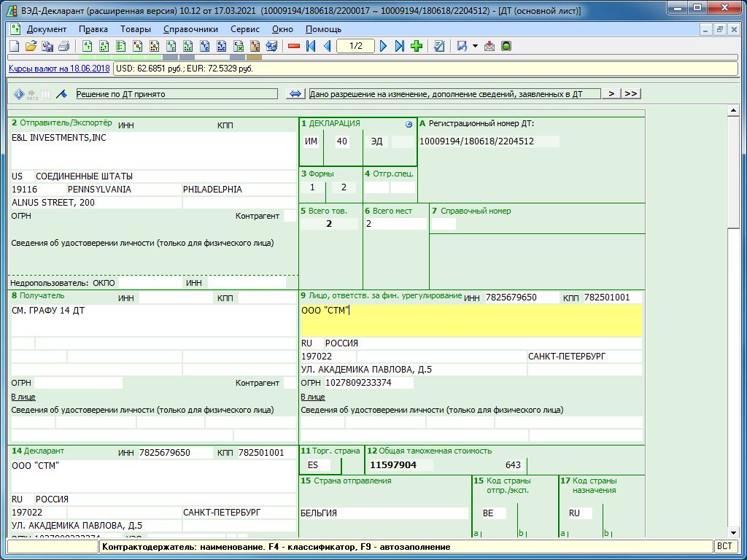Expand the dropdown arrow beside send icon
Viewport: 747px width, 560px height.
pyautogui.click(x=475, y=47)
